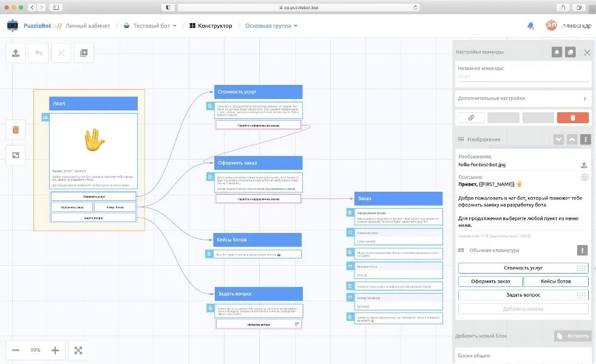The height and width of the screenshot is (364, 596).
Task: Click the red trash icon on left canvas edge
Action: click(x=16, y=130)
